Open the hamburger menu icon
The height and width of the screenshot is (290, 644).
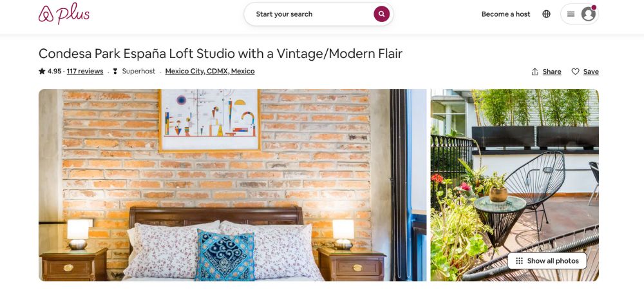pos(571,14)
